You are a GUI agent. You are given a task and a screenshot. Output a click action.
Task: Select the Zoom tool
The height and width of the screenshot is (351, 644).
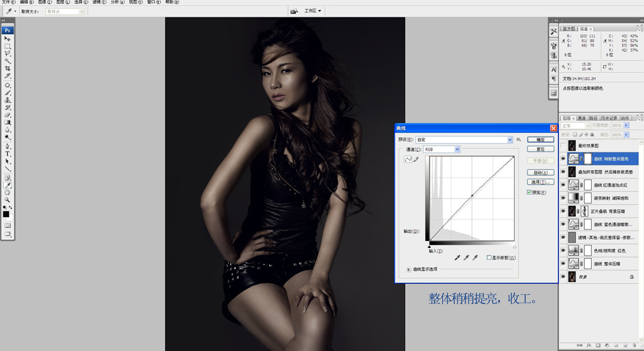(7, 200)
